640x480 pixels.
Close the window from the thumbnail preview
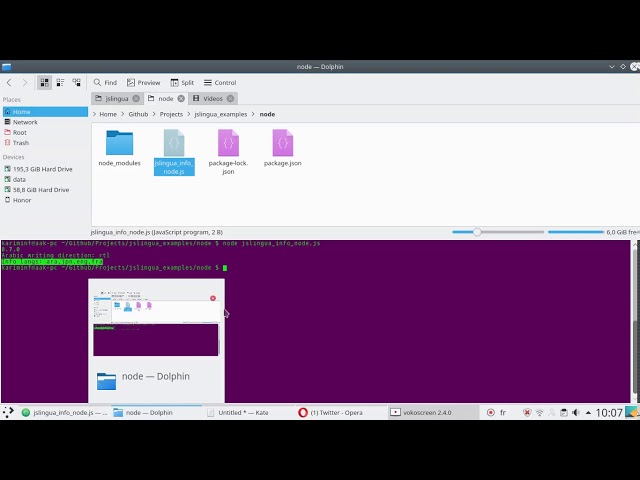pos(213,298)
